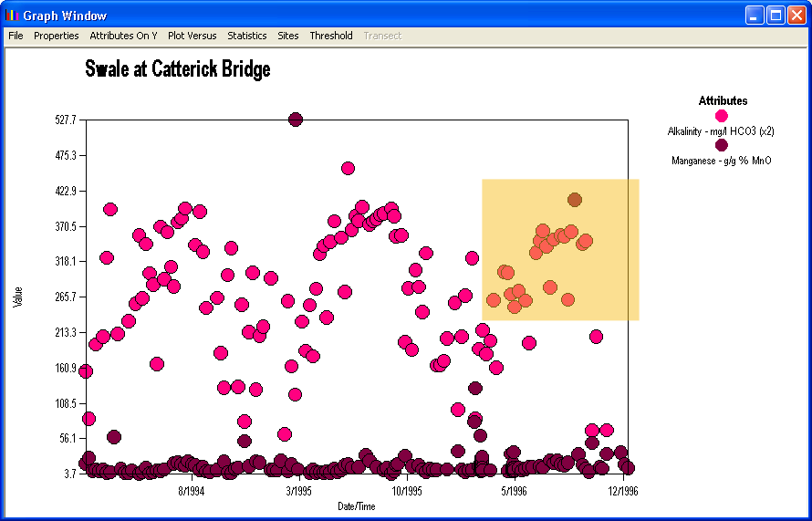Viewport: 812px width, 521px height.
Task: Click the 265.7 y-axis value
Action: point(66,297)
